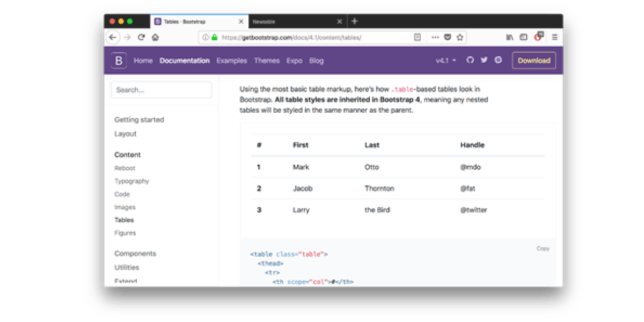Close the Newsable tab
644x322 pixels.
click(x=339, y=21)
